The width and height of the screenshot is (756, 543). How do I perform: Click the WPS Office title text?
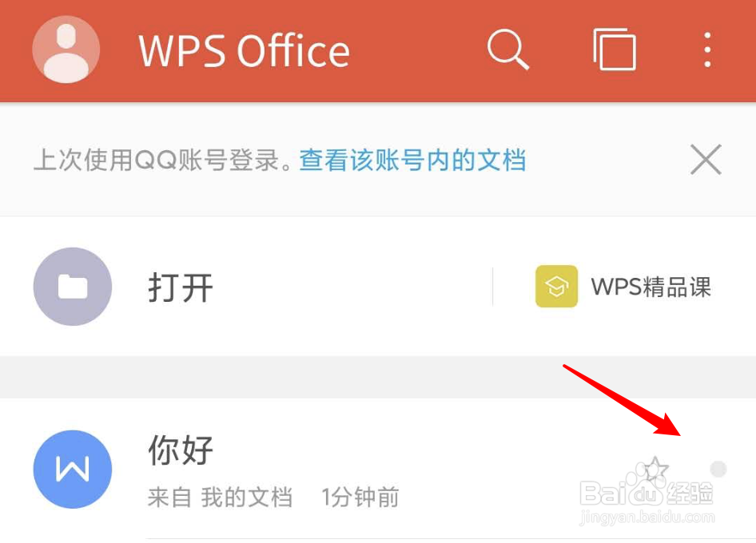(244, 50)
